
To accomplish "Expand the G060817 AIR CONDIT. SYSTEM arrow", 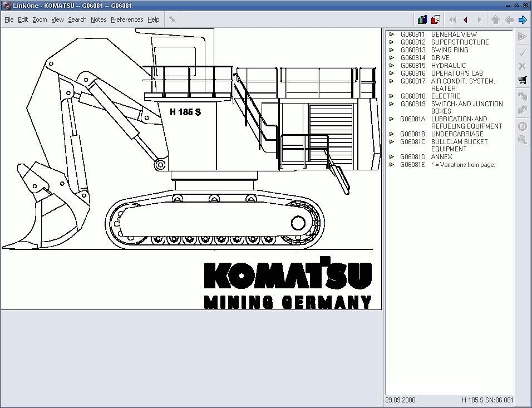I will pyautogui.click(x=392, y=81).
